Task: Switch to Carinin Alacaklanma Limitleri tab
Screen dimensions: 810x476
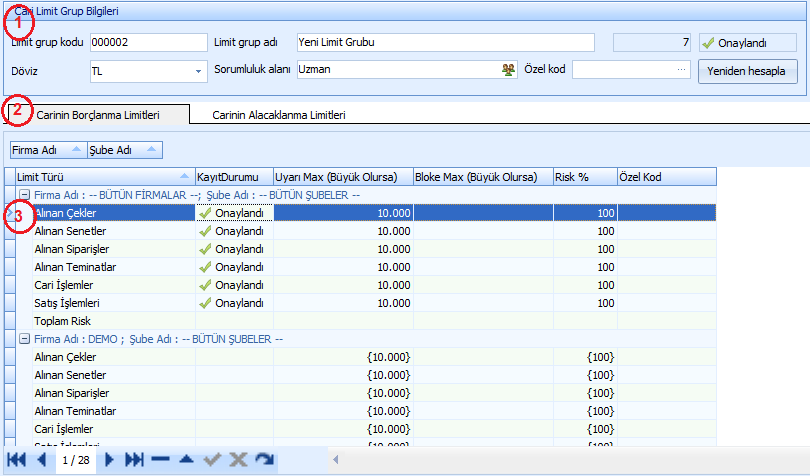Action: (279, 115)
